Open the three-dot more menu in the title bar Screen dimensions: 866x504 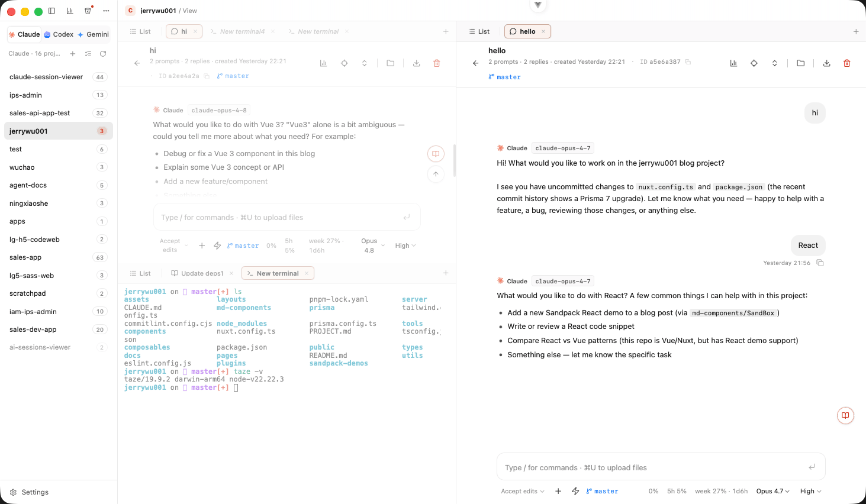106,11
